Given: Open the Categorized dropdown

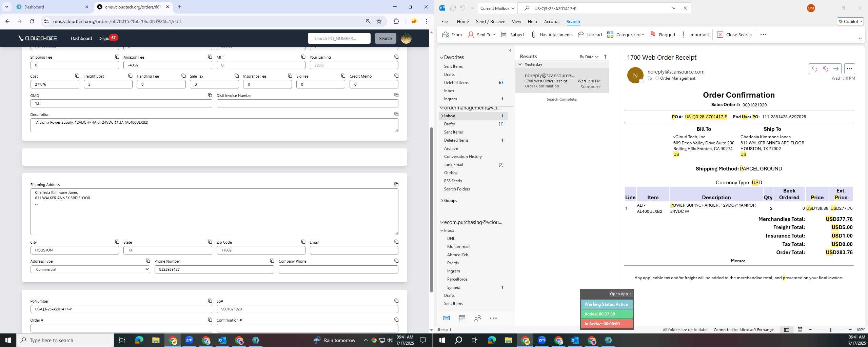Looking at the screenshot, I should click(x=626, y=35).
